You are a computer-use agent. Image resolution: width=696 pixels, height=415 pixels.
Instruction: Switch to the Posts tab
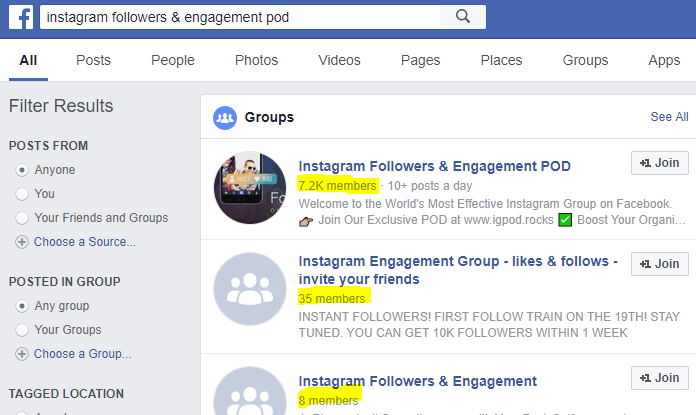(93, 60)
